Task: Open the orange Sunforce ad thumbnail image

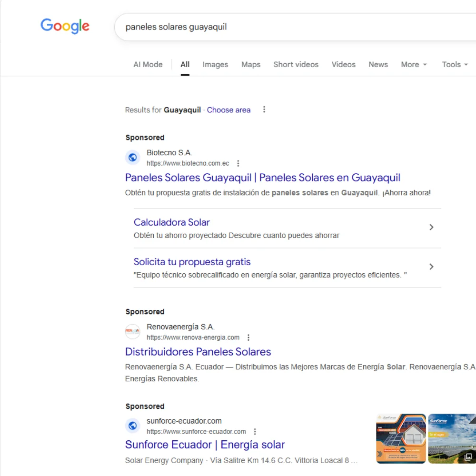Action: click(x=401, y=438)
